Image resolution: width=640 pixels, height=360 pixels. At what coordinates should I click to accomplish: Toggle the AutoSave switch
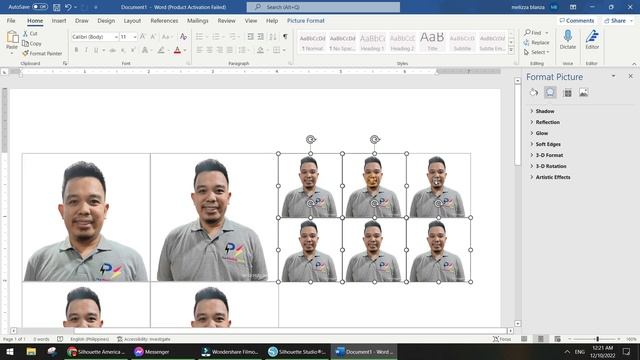coord(40,7)
